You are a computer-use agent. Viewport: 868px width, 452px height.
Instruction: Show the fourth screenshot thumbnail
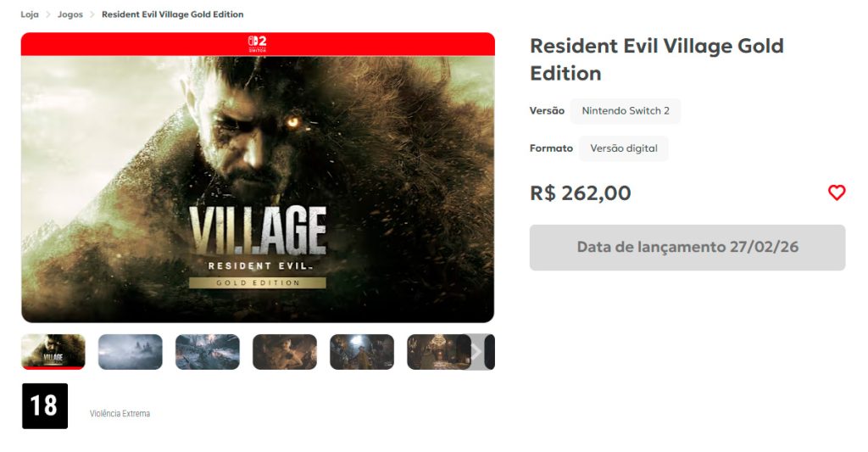click(285, 352)
